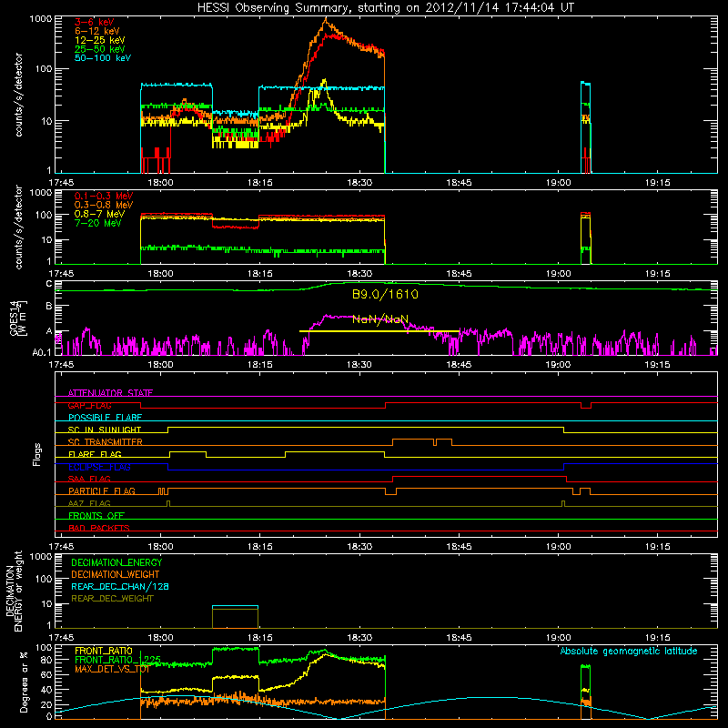Viewport: 728px width, 728px height.
Task: Click the NaN/NaN annotation in the GOES panel
Action: coord(380,319)
